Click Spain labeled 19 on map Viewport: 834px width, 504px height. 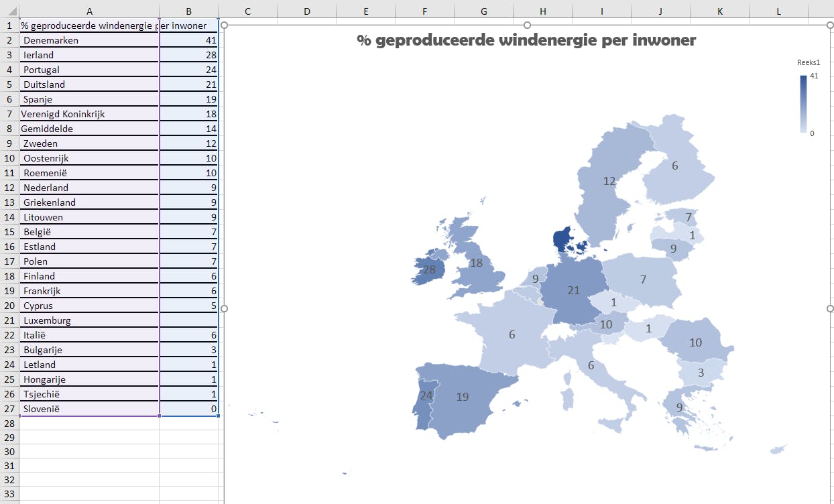(463, 397)
